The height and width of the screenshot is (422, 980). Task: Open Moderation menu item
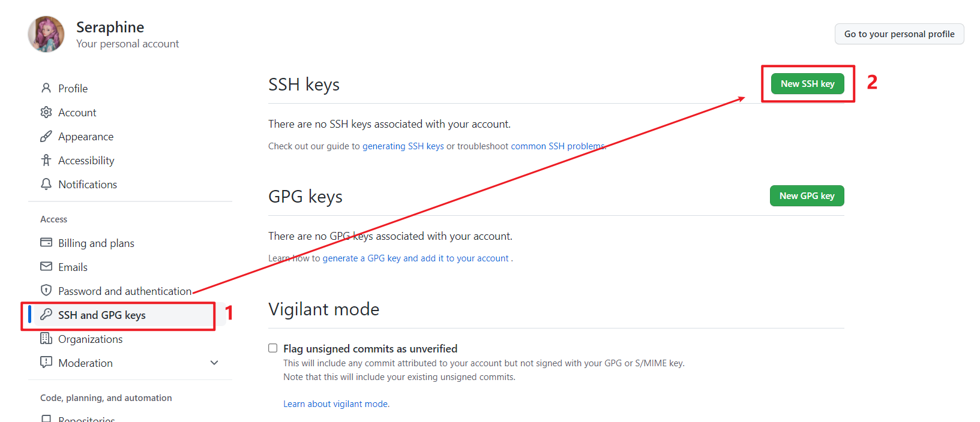pyautogui.click(x=85, y=363)
